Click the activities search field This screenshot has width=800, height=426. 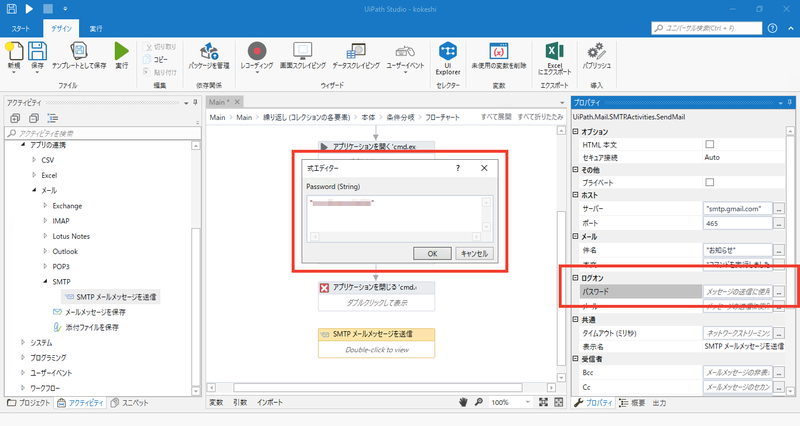pyautogui.click(x=103, y=133)
